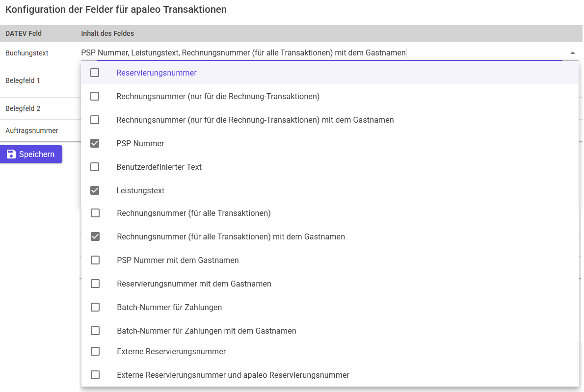This screenshot has height=392, width=584.
Task: Click the Auftragsnummer row label
Action: click(x=32, y=131)
